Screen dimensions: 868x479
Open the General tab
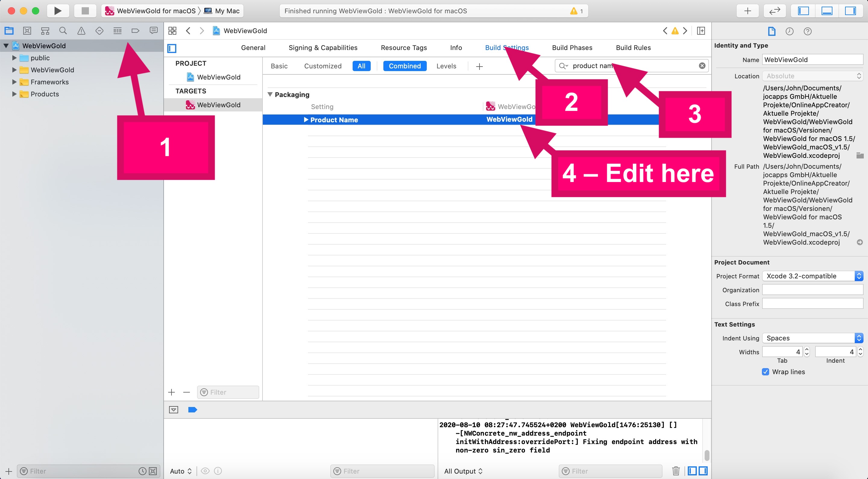point(253,48)
